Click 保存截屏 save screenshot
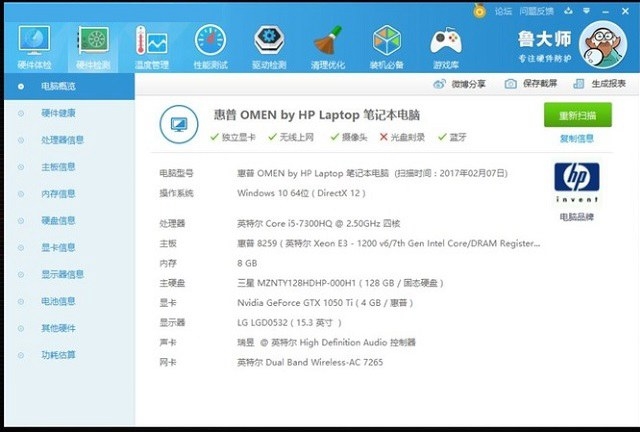Image resolution: width=640 pixels, height=432 pixels. (x=531, y=84)
